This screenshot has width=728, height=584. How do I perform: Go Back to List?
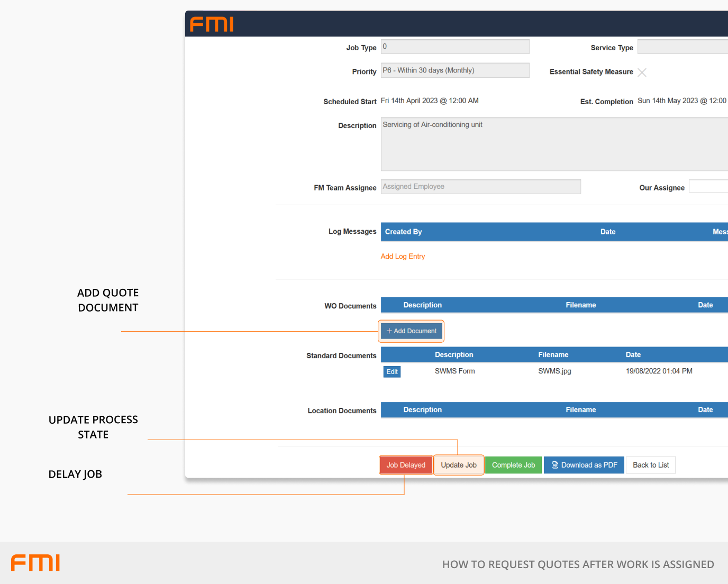tap(650, 465)
